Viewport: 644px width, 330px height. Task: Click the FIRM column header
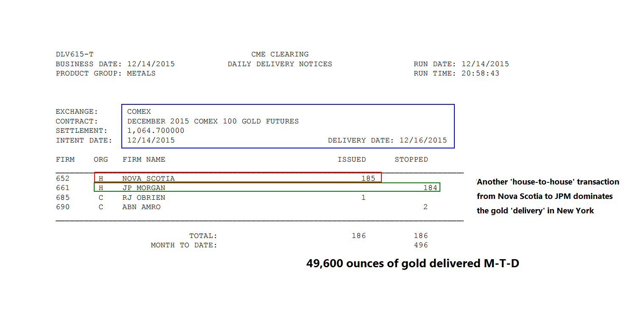[65, 159]
